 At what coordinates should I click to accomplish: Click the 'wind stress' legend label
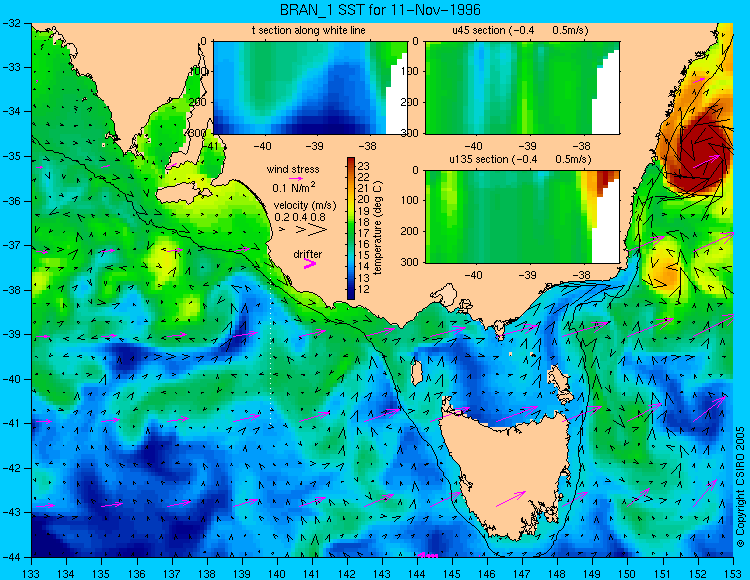(293, 169)
